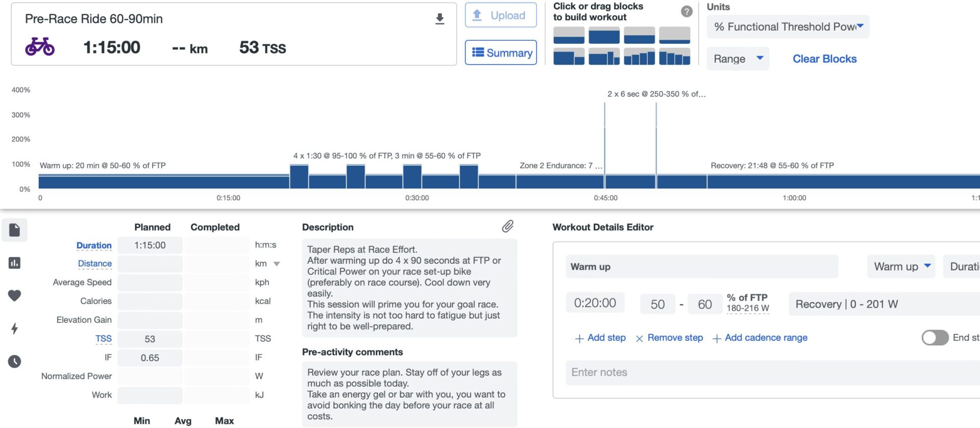Add the ascending ramp-up workout block

(x=639, y=57)
